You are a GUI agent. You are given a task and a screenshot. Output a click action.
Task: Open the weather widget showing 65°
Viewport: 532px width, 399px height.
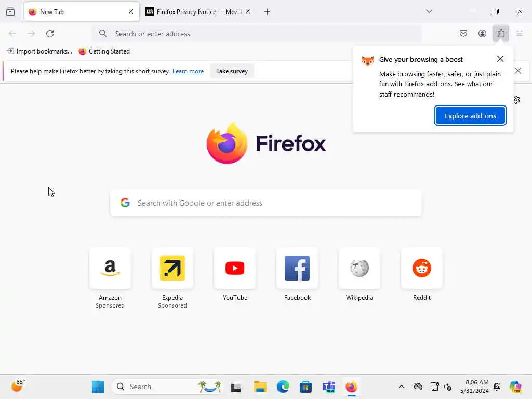(x=18, y=386)
